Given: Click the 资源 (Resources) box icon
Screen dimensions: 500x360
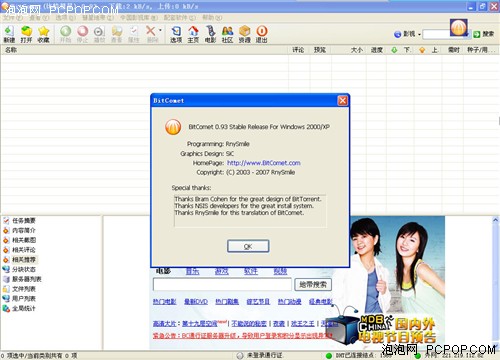Looking at the screenshot, I should tap(244, 34).
